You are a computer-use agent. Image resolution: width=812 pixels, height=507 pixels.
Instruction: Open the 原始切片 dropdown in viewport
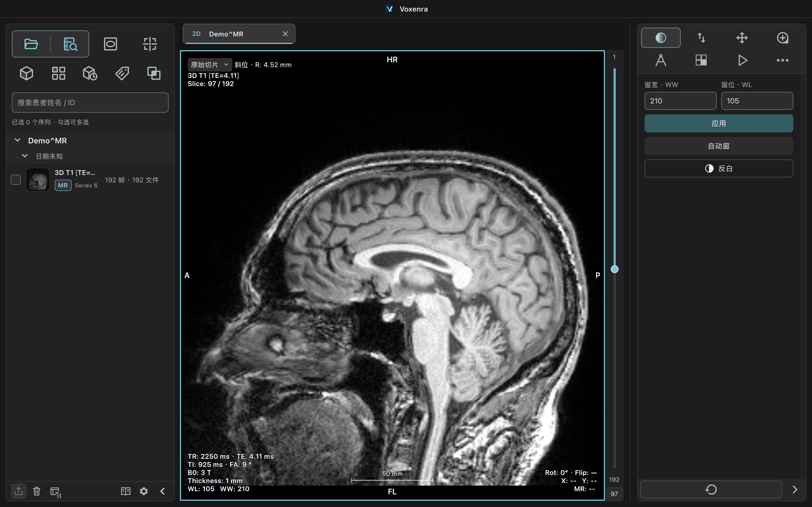tap(209, 65)
